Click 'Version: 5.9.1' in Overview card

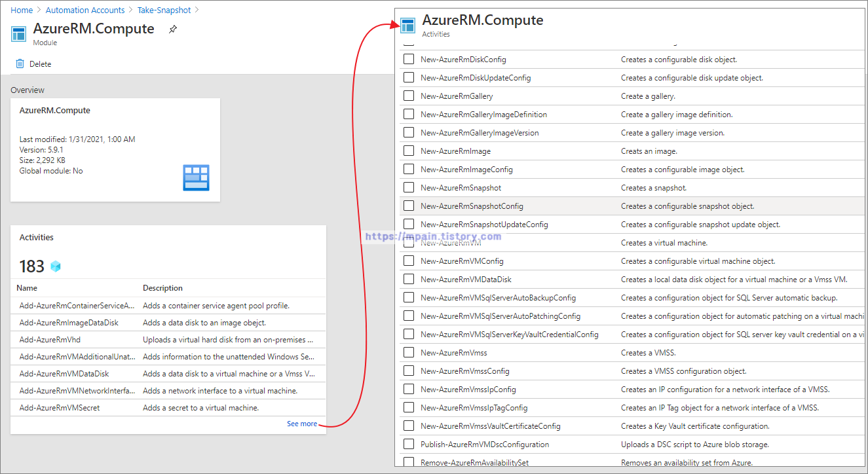click(40, 150)
